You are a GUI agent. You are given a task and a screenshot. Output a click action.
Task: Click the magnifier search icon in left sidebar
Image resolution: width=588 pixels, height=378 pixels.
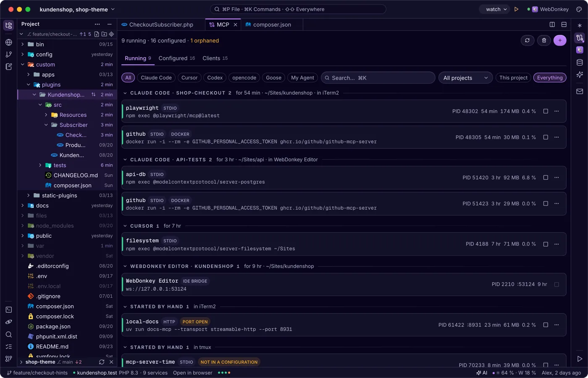pos(8,334)
